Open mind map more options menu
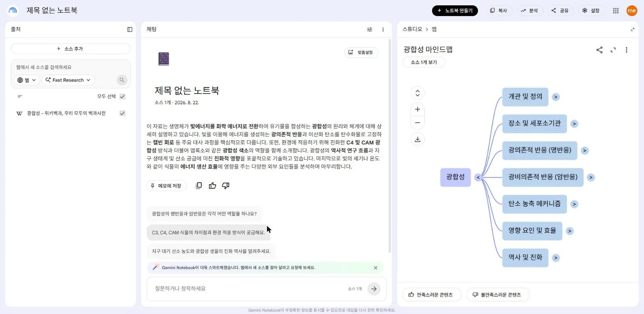Image resolution: width=644 pixels, height=314 pixels. (x=626, y=50)
